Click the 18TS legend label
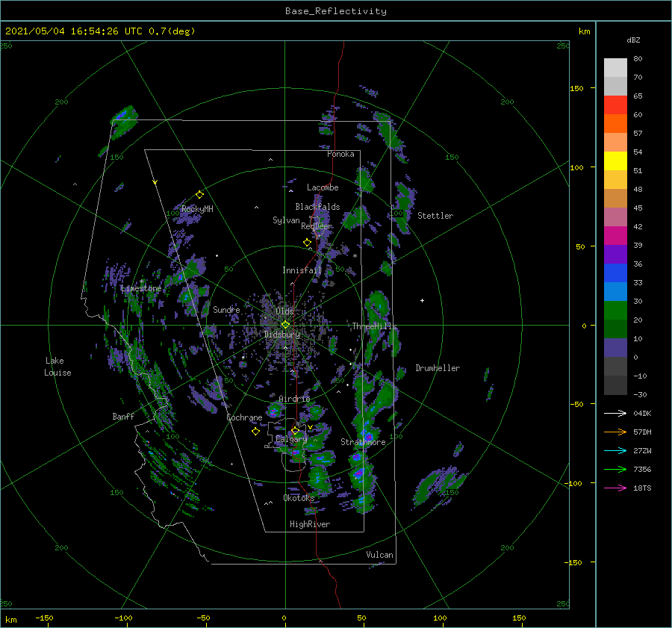The width and height of the screenshot is (672, 628). (642, 488)
